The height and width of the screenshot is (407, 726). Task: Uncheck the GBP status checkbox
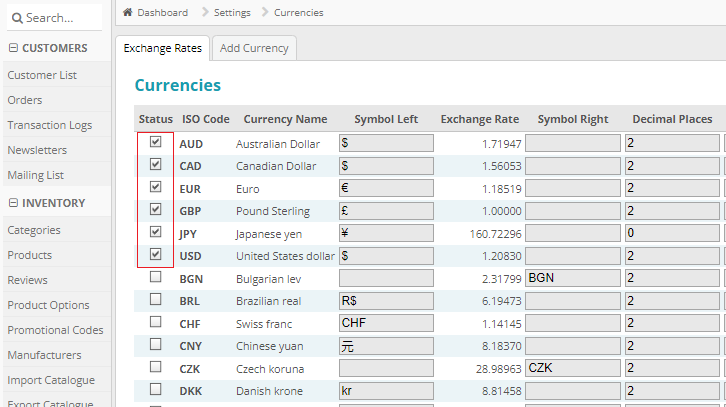156,209
